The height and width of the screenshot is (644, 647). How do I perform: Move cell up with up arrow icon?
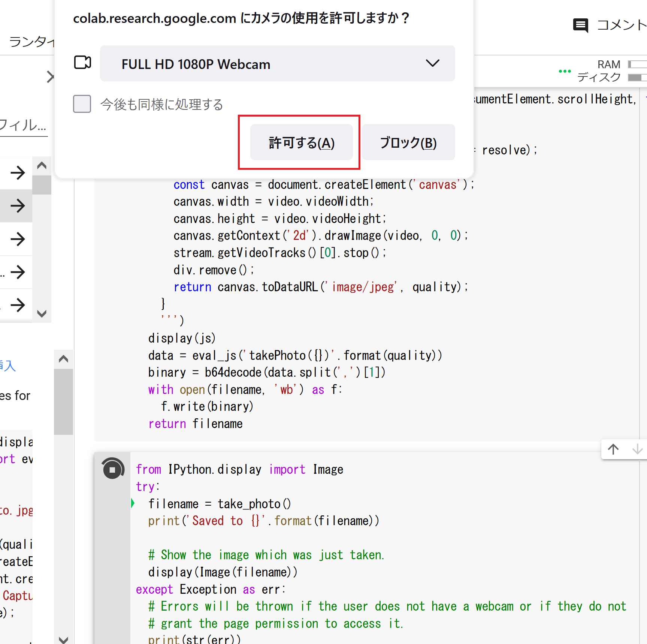pos(613,449)
